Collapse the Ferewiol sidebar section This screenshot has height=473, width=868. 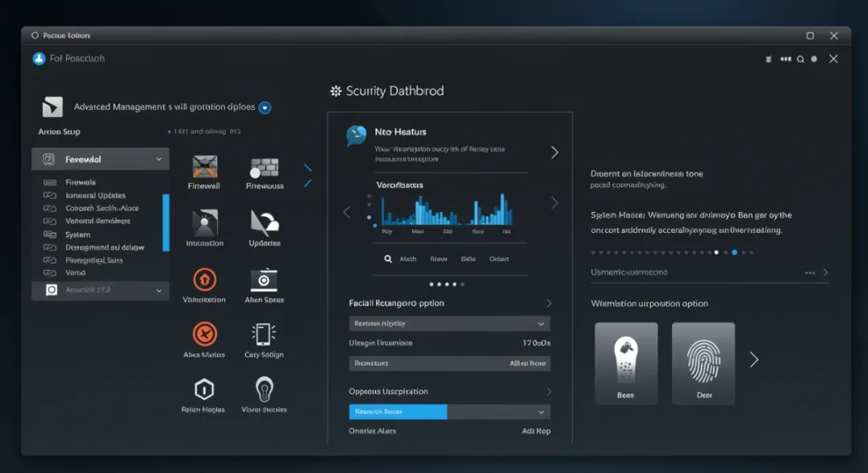[x=159, y=159]
